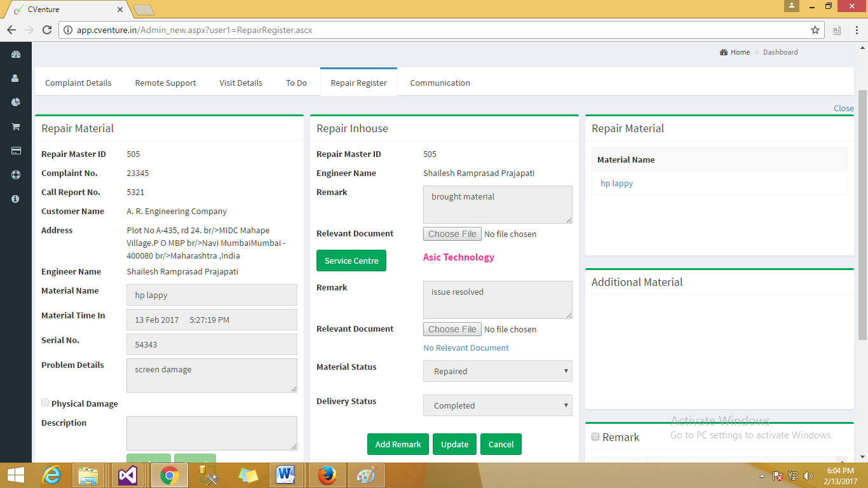Open the Delivery Status dropdown
Viewport: 868px width, 488px height.
498,405
